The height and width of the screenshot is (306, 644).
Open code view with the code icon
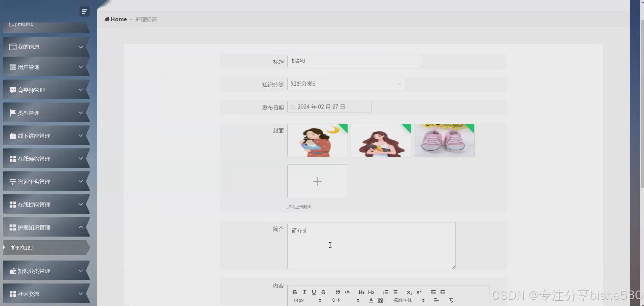coord(348,292)
